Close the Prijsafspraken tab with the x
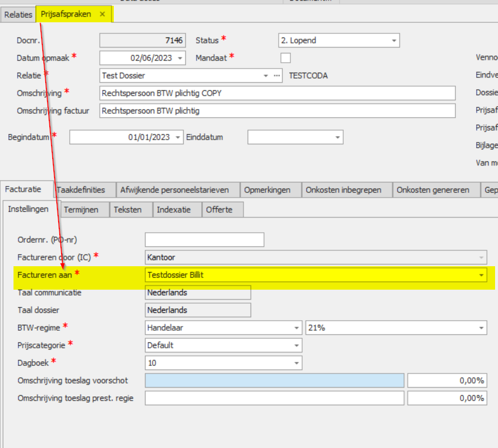The width and height of the screenshot is (498, 448). pyautogui.click(x=103, y=14)
